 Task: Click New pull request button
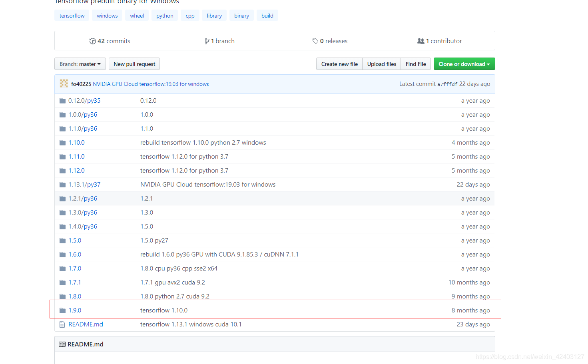point(134,64)
